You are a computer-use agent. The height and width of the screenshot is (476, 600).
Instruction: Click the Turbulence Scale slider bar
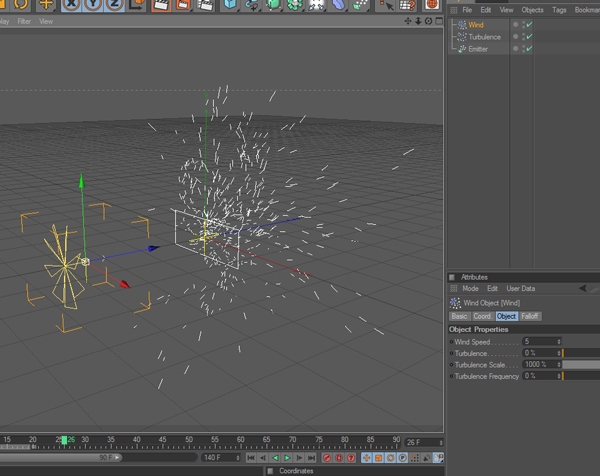pos(579,365)
